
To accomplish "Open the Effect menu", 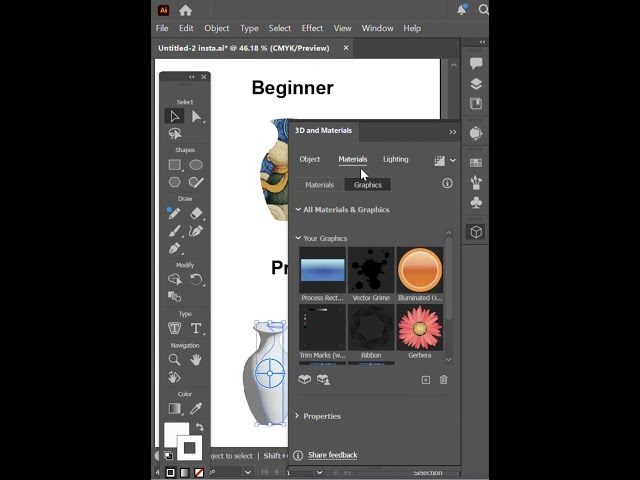I will click(312, 28).
